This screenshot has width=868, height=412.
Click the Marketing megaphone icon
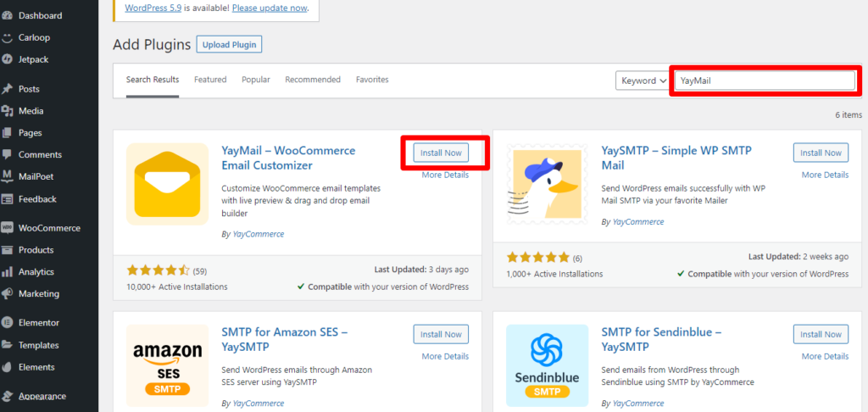pos(7,293)
